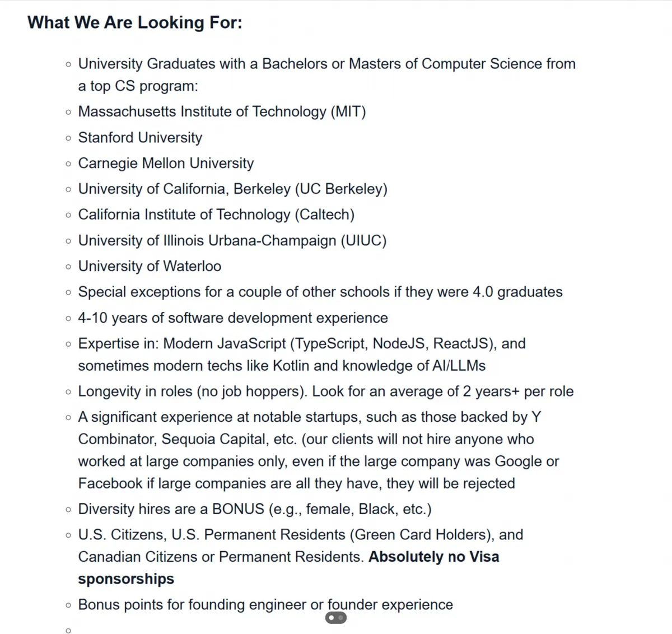Click the empty last bullet point
672x634 pixels.
click(x=68, y=631)
